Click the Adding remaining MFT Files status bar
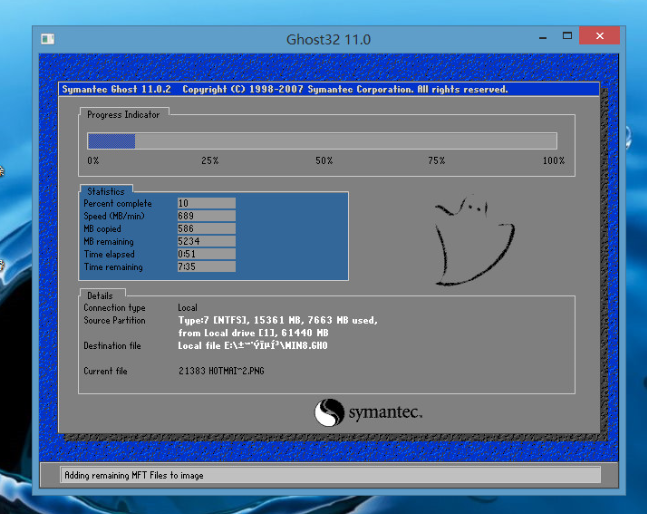Viewport: 647px width, 514px height. point(331,475)
